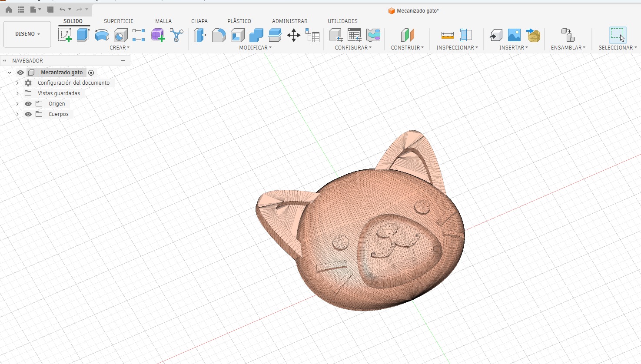Image resolution: width=641 pixels, height=364 pixels.
Task: Open the configuration rules icon
Action: [373, 35]
